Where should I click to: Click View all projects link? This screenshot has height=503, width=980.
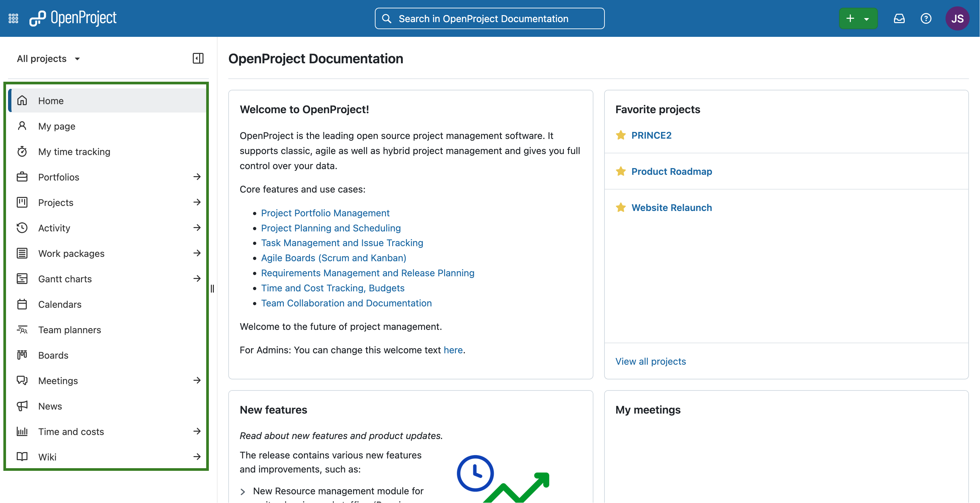pos(651,361)
